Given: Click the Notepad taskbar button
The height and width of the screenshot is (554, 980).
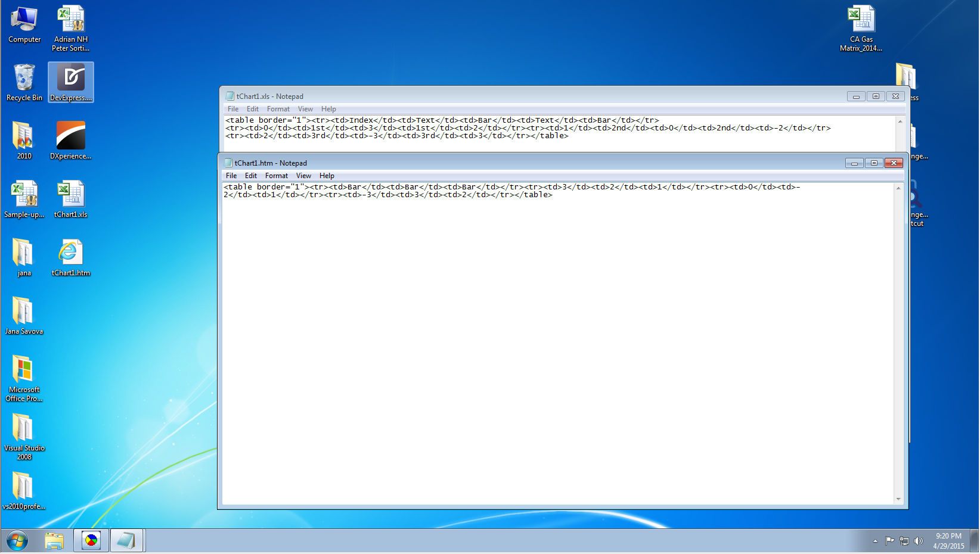Looking at the screenshot, I should 126,541.
